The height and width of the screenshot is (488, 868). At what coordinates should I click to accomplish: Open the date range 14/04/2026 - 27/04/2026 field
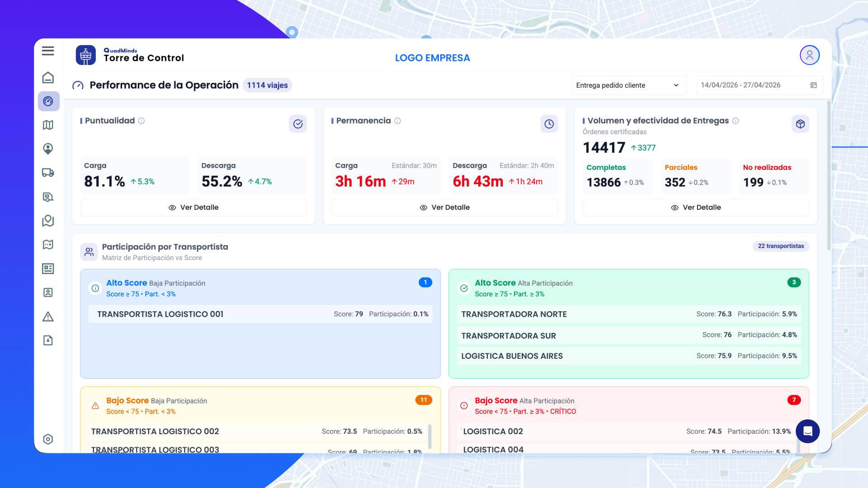(759, 85)
